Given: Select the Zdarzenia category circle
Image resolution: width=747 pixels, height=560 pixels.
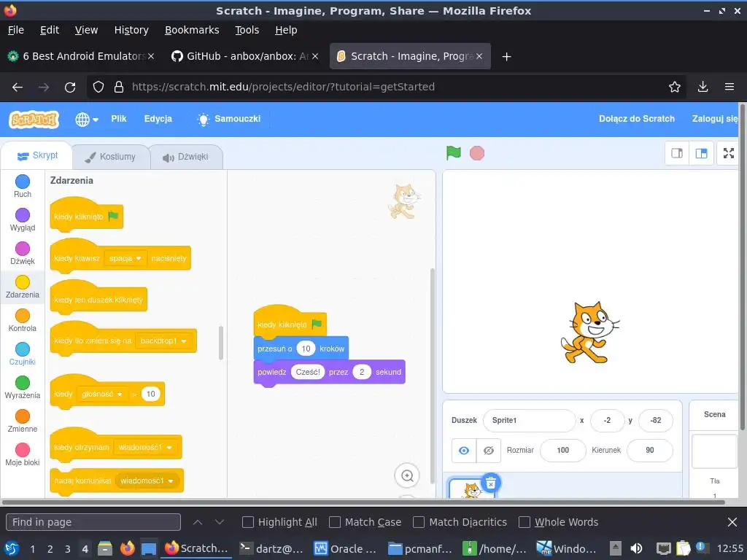Looking at the screenshot, I should [23, 282].
